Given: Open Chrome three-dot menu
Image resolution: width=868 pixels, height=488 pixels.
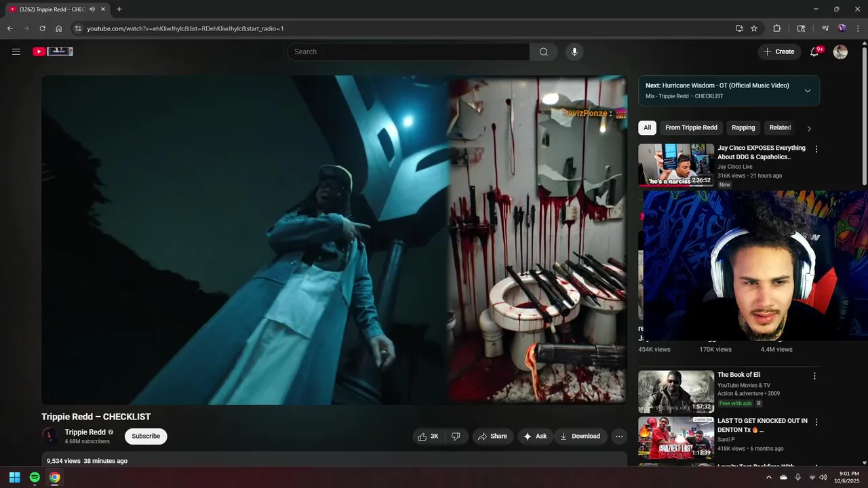Looking at the screenshot, I should click(858, 28).
